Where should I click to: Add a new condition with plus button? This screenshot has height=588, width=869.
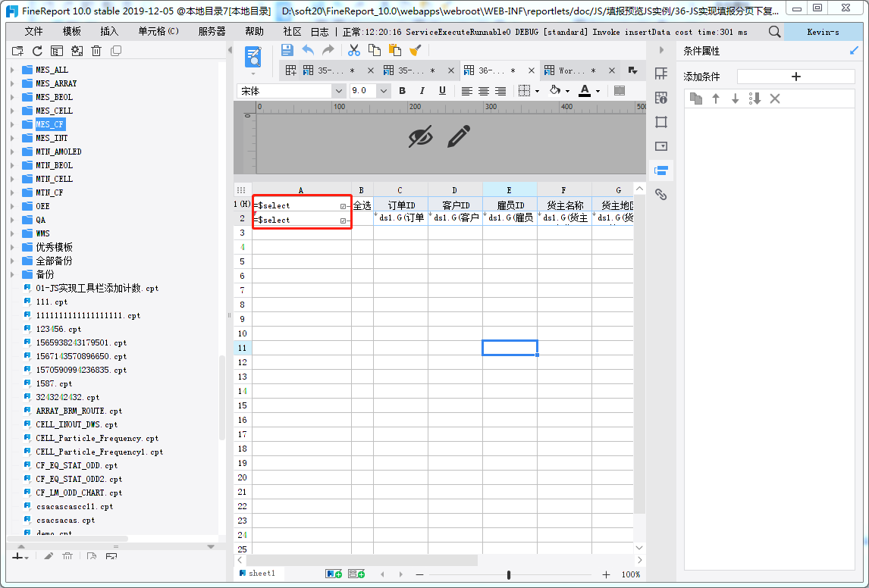pyautogui.click(x=796, y=77)
